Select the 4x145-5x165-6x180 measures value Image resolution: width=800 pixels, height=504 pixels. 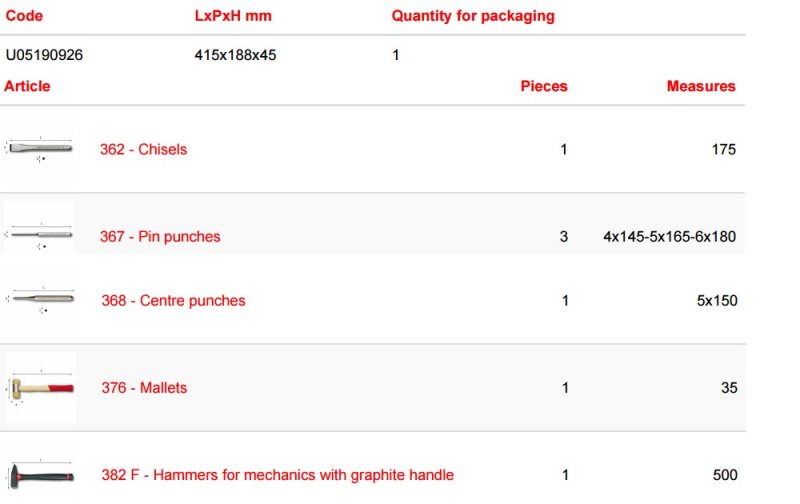click(669, 237)
